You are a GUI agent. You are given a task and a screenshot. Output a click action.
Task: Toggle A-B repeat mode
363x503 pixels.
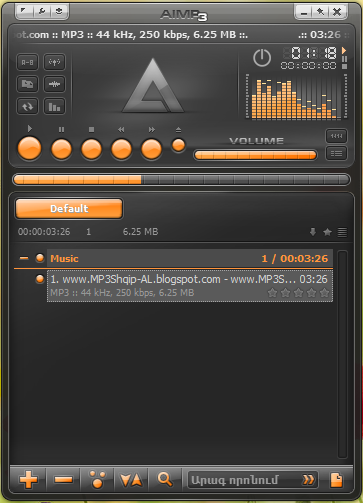tap(27, 62)
